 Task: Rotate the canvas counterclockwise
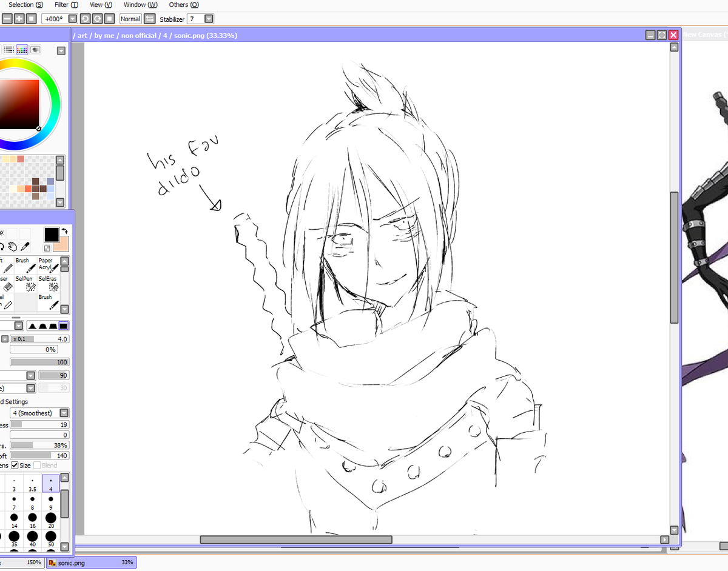pyautogui.click(x=86, y=19)
